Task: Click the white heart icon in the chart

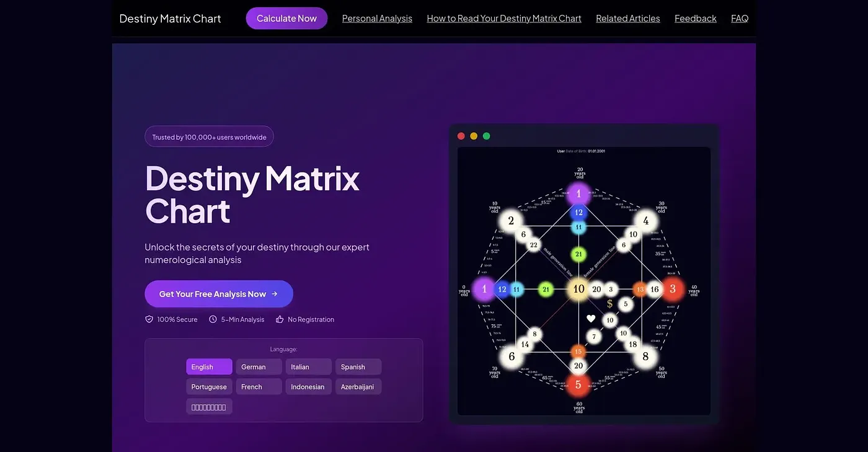Action: tap(591, 318)
